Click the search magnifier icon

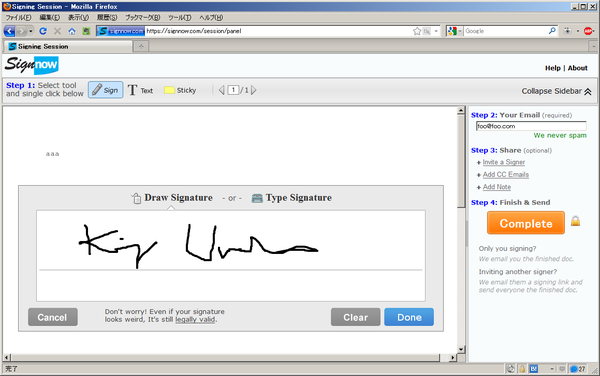pyautogui.click(x=552, y=31)
